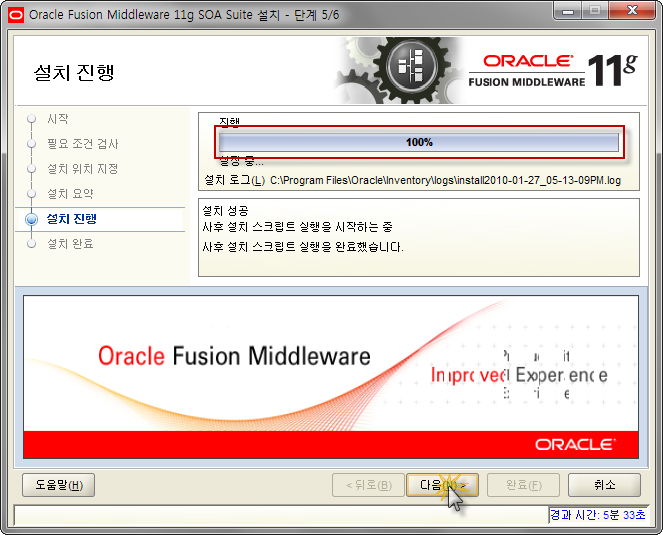The image size is (663, 535).
Task: Click the disabled 뒤로(B) back button
Action: click(x=368, y=485)
